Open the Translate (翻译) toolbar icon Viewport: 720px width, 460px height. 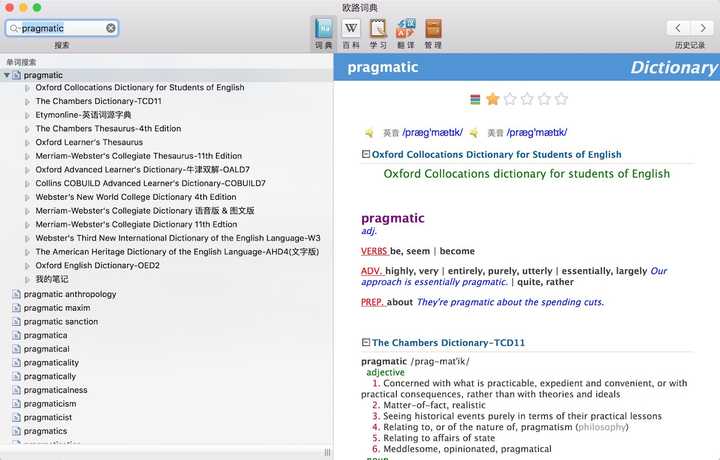(405, 34)
